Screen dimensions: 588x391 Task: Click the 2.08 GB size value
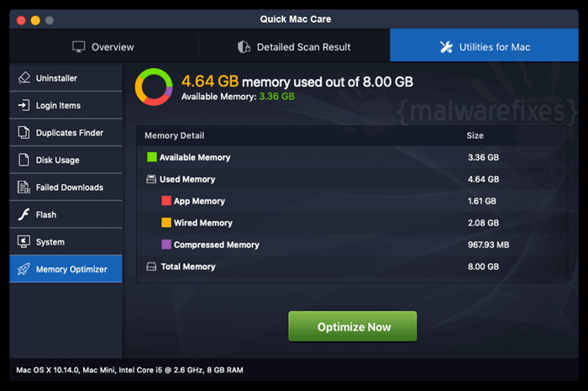[x=483, y=223]
